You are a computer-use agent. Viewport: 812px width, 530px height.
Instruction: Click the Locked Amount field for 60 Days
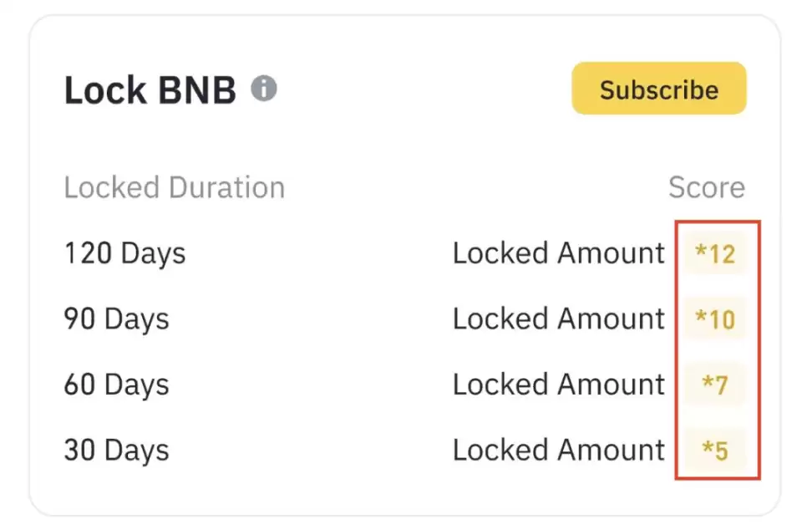pyautogui.click(x=557, y=385)
